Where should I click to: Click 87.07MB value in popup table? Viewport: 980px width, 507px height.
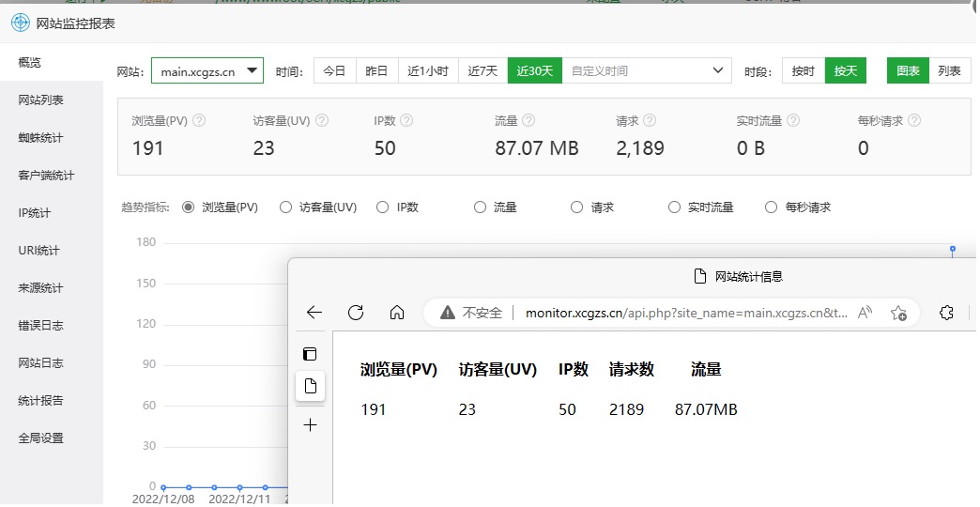(x=706, y=409)
